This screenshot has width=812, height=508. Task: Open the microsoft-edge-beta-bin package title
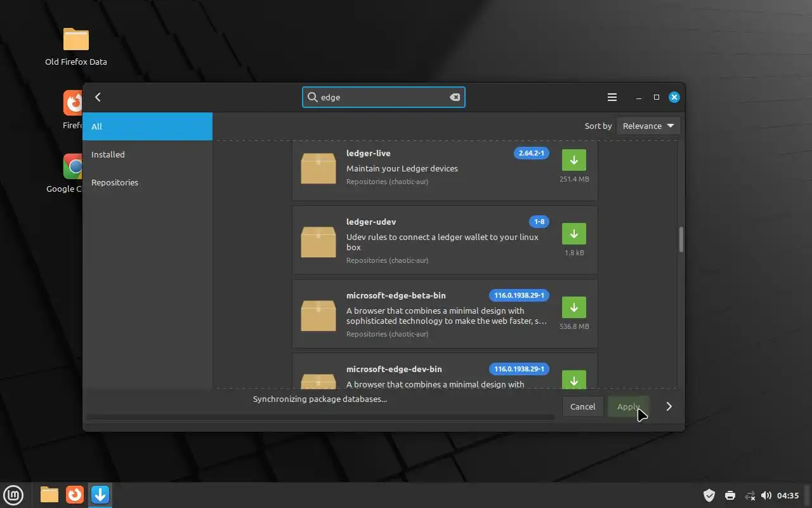coord(396,295)
